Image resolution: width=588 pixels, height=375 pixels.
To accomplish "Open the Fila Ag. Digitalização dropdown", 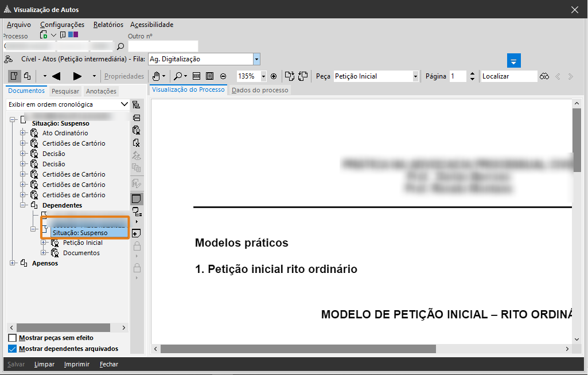I will tap(256, 59).
